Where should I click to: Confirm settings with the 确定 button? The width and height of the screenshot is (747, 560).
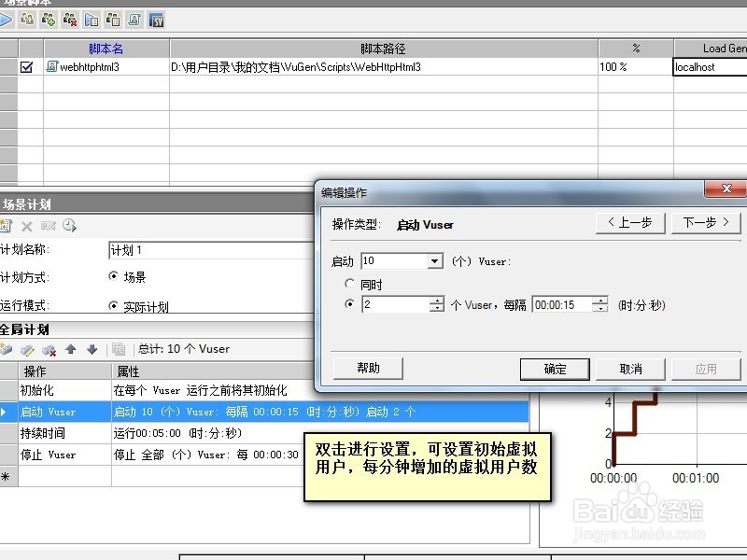point(555,369)
